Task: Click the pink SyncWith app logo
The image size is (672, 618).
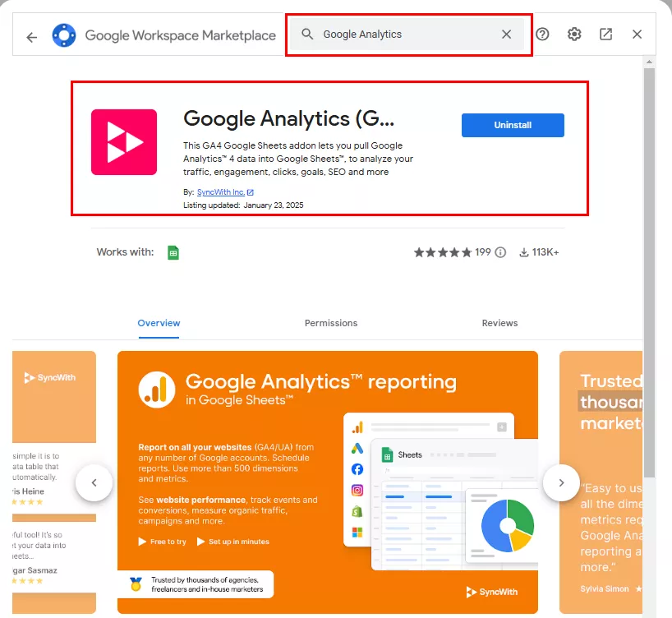Action: [124, 142]
